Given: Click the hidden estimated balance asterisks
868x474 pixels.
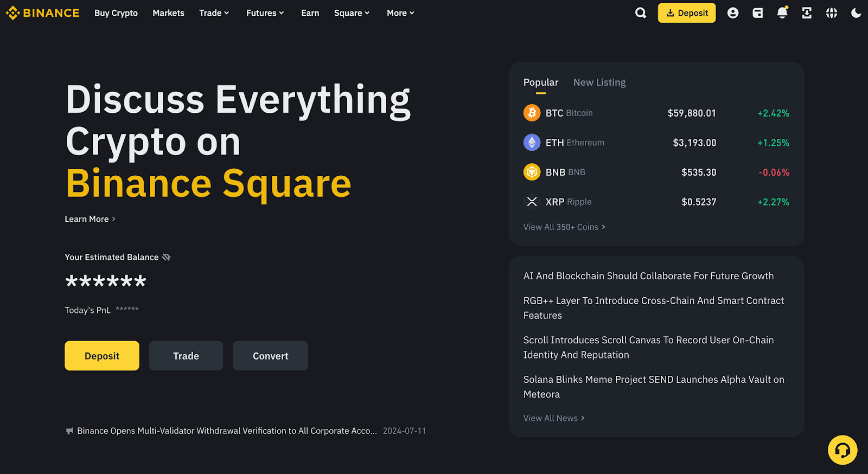Looking at the screenshot, I should 106,281.
